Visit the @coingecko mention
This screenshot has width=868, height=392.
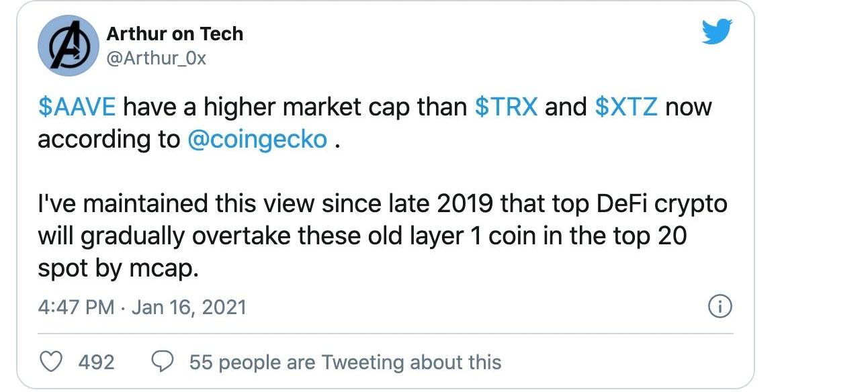pyautogui.click(x=257, y=140)
